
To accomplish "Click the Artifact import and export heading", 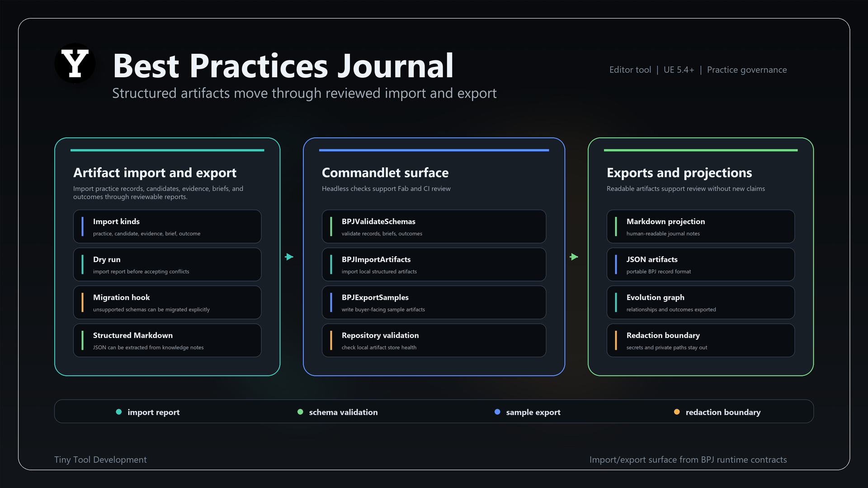I will (x=155, y=173).
